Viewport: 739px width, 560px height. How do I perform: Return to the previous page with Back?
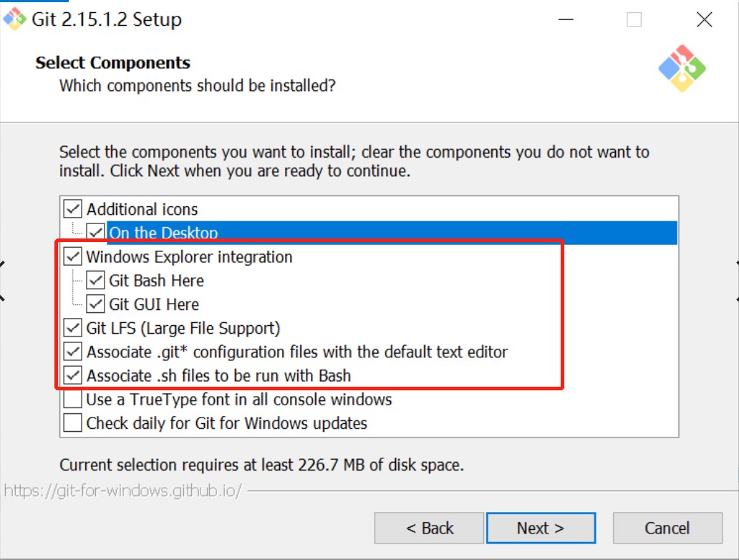click(x=430, y=528)
